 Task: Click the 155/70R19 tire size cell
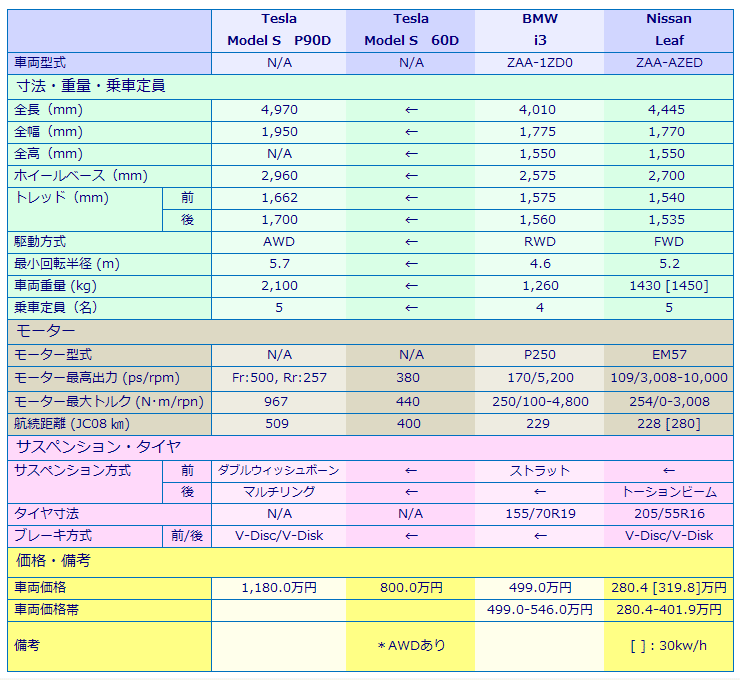click(x=539, y=514)
